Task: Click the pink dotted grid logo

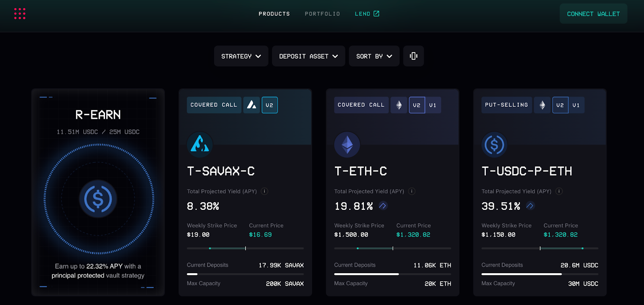Action: click(20, 14)
